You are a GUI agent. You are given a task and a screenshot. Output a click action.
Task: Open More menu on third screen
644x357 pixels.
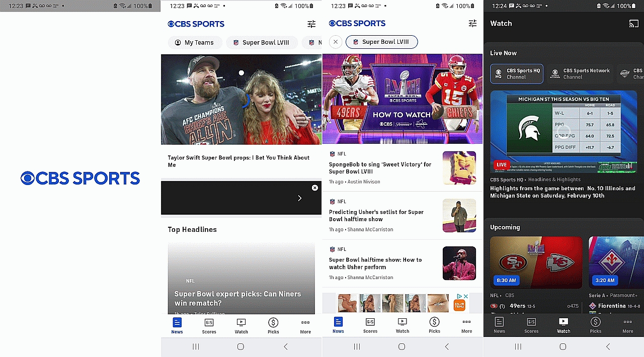(467, 325)
